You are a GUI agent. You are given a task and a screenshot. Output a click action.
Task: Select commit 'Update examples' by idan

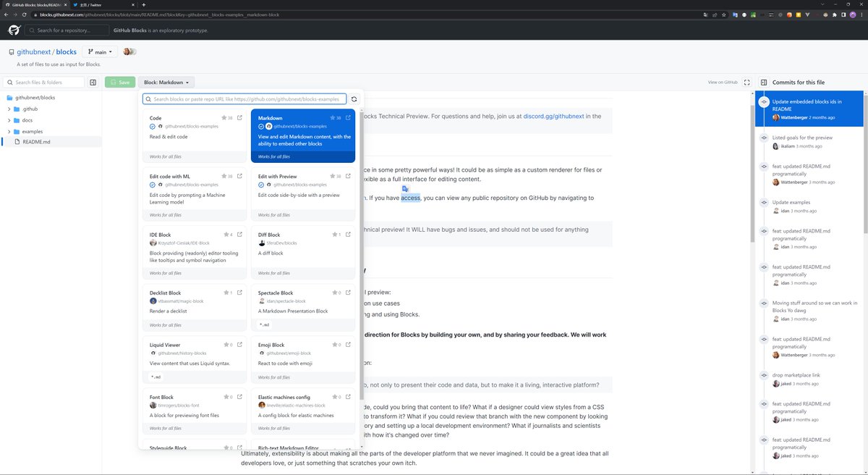tap(809, 206)
